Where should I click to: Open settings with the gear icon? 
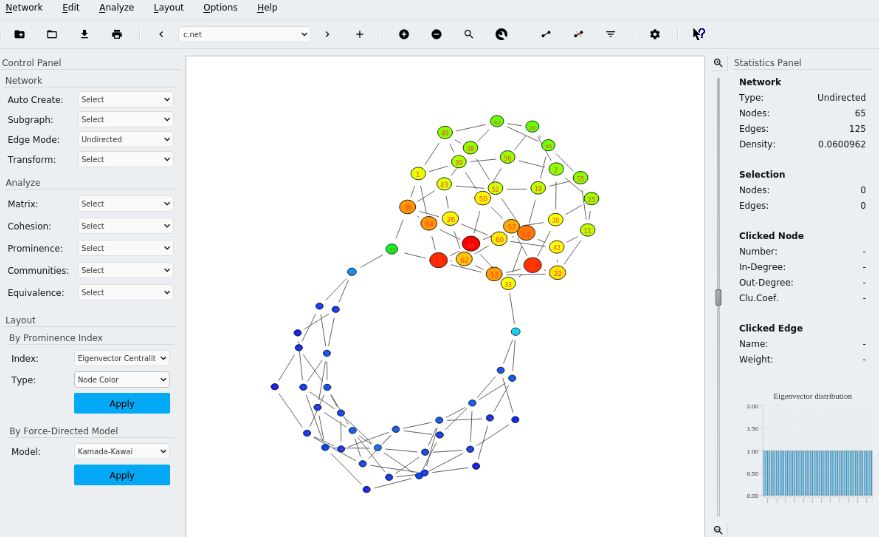[x=655, y=34]
